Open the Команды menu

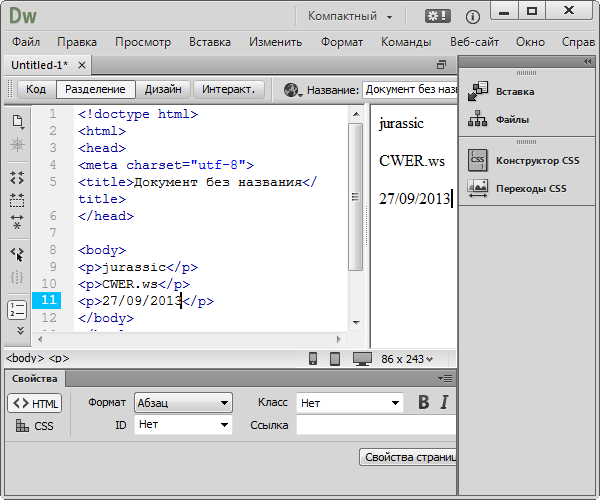(405, 42)
